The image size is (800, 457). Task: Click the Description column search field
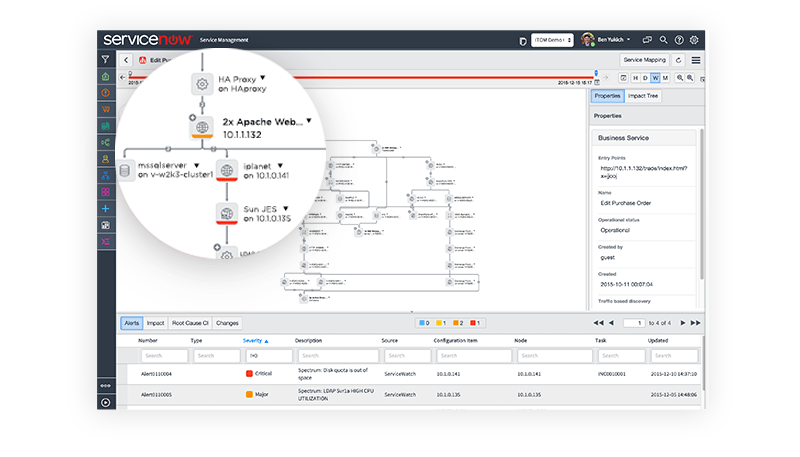[x=338, y=356]
